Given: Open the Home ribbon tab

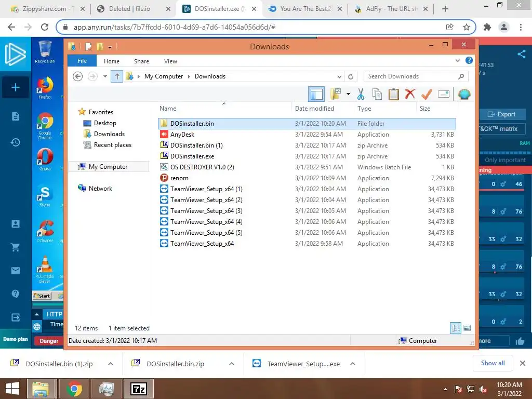Looking at the screenshot, I should [x=112, y=61].
